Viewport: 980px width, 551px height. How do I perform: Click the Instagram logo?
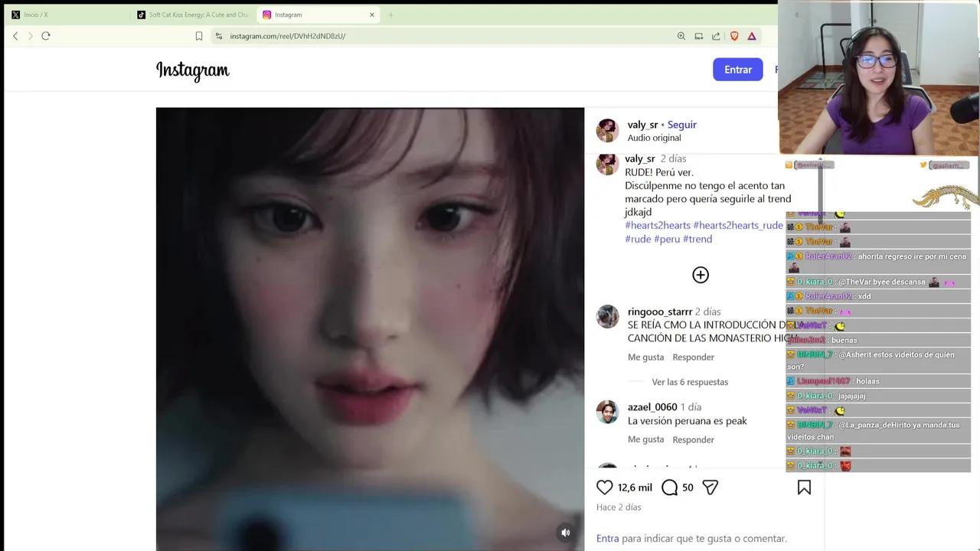[x=193, y=70]
